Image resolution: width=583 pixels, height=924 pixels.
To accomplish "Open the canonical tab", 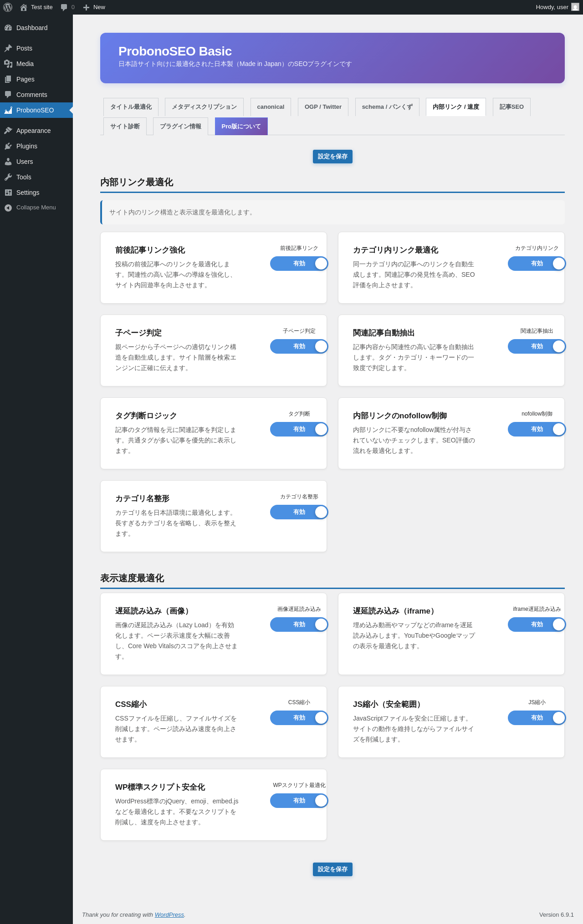I will tap(271, 107).
